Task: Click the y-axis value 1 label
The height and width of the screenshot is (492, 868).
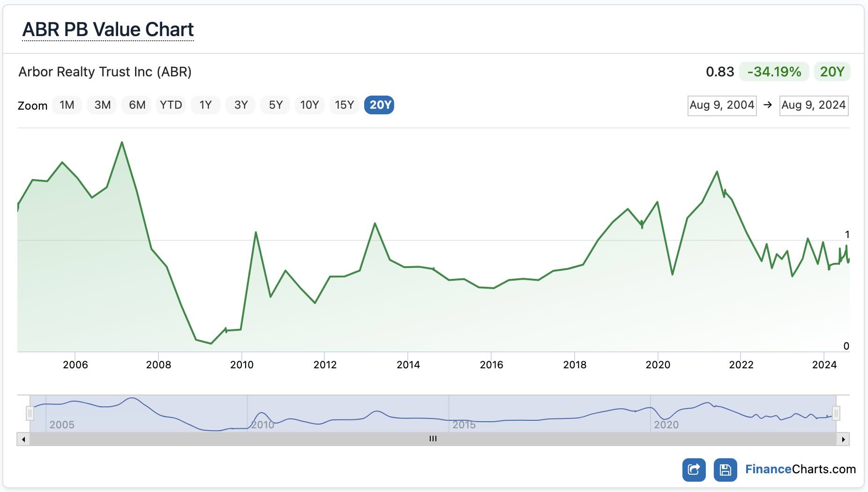Action: coord(847,234)
